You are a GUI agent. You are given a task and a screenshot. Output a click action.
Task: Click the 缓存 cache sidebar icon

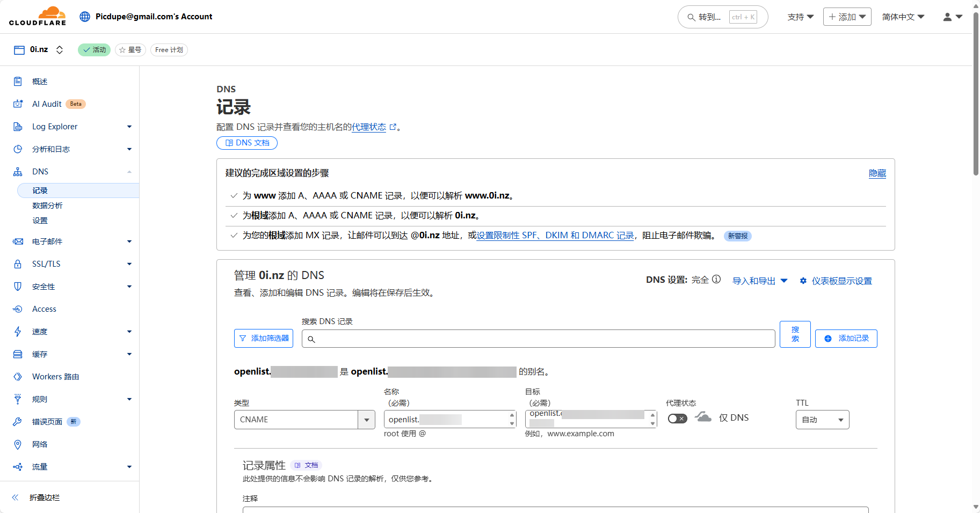coord(18,354)
